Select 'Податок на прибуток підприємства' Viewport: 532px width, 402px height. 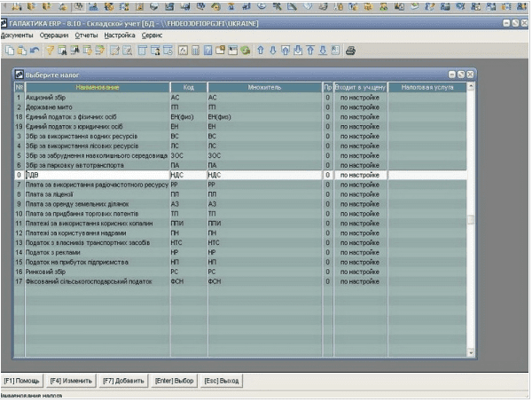tap(240, 262)
